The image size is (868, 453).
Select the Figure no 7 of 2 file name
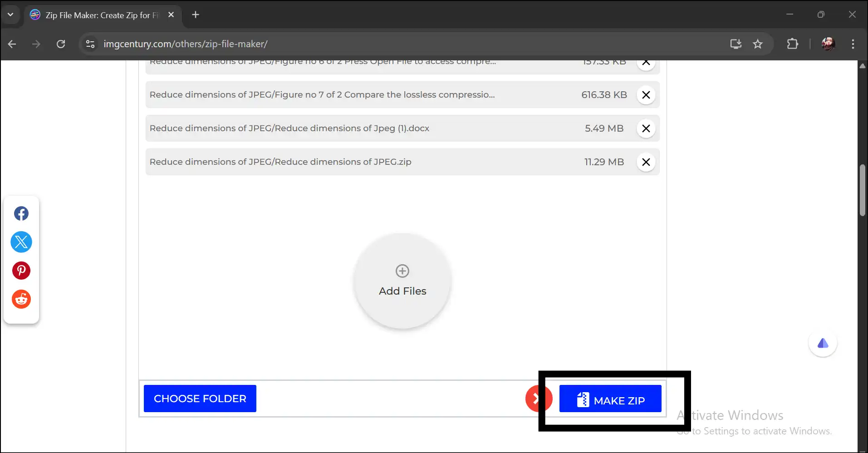(x=322, y=95)
